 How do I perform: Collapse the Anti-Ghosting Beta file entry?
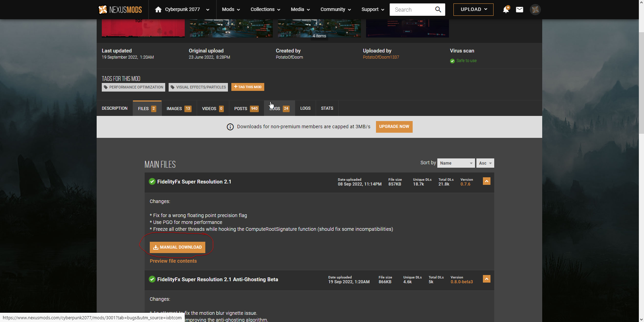(x=487, y=279)
